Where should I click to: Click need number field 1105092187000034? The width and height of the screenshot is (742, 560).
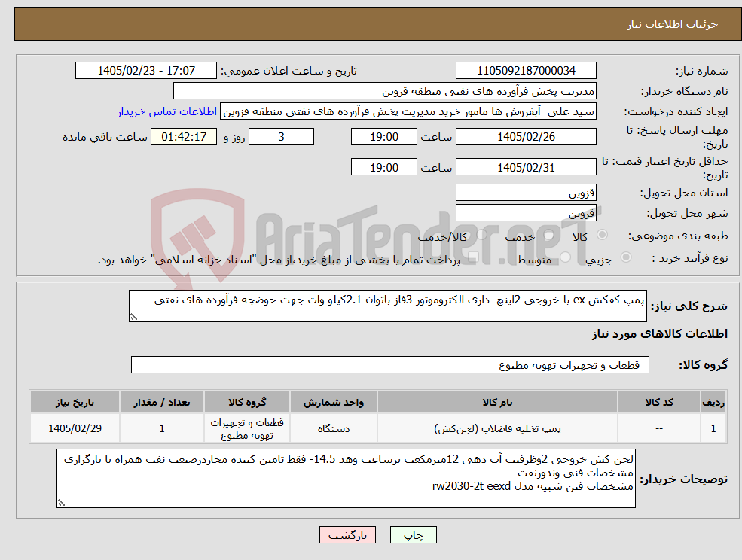(526, 71)
